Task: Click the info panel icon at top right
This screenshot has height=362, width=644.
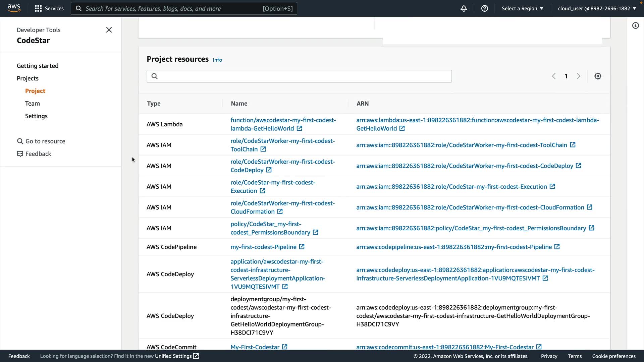Action: pos(635,26)
